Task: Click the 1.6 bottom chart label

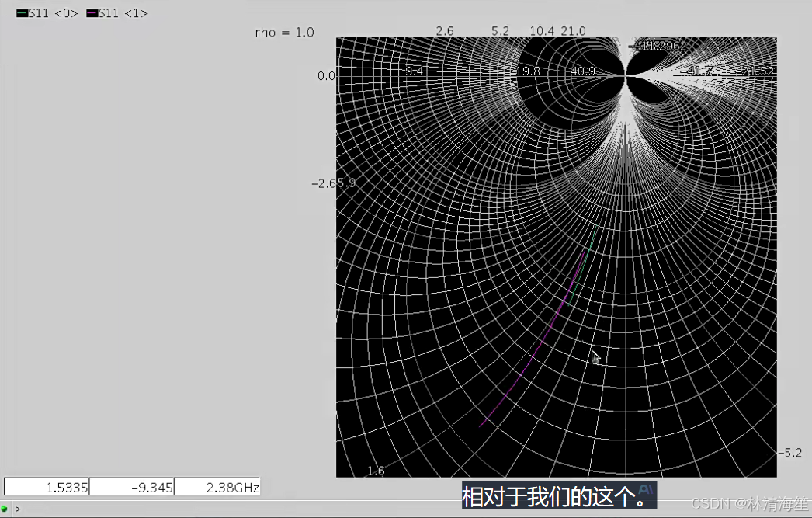Action: pyautogui.click(x=376, y=471)
